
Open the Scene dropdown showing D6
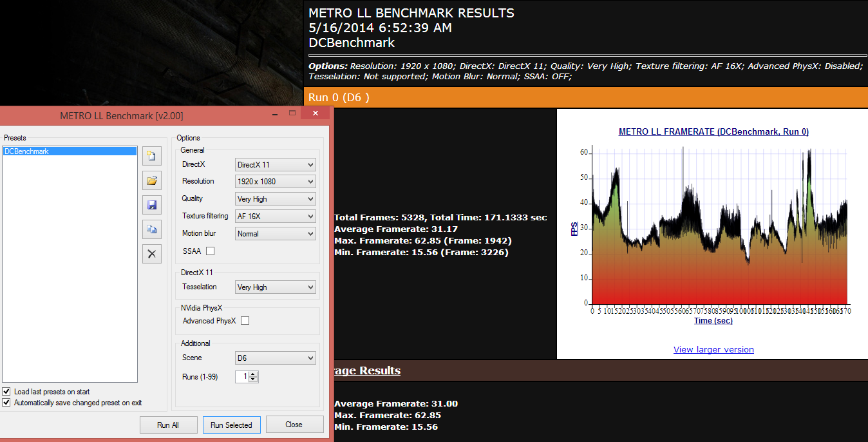pyautogui.click(x=276, y=358)
